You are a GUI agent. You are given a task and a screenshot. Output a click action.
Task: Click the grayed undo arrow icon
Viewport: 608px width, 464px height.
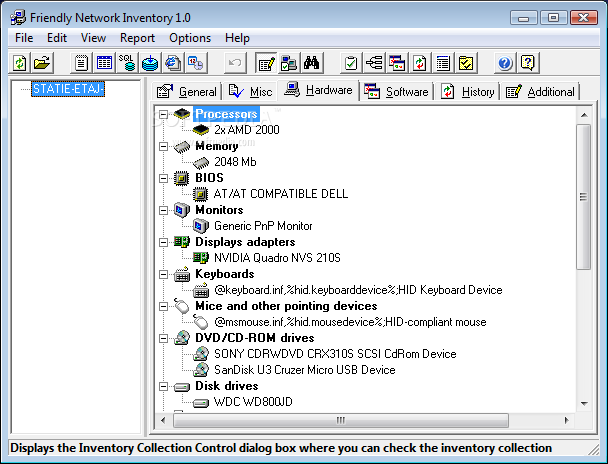pyautogui.click(x=235, y=62)
